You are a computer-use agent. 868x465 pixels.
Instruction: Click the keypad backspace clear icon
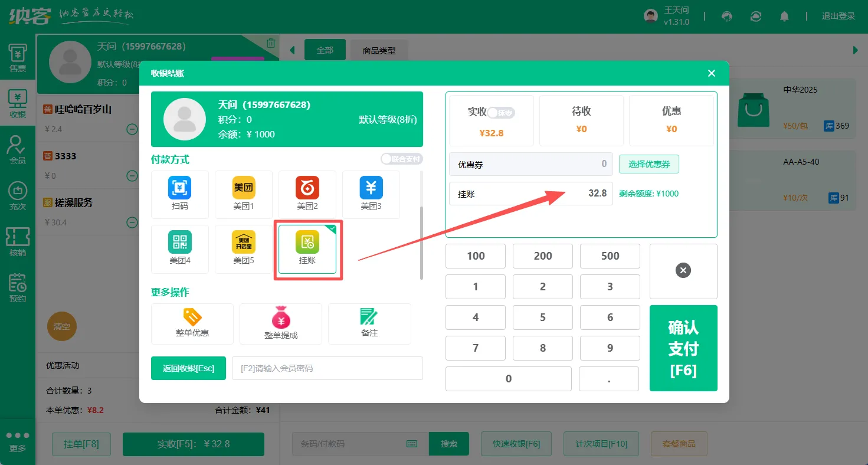click(x=683, y=271)
